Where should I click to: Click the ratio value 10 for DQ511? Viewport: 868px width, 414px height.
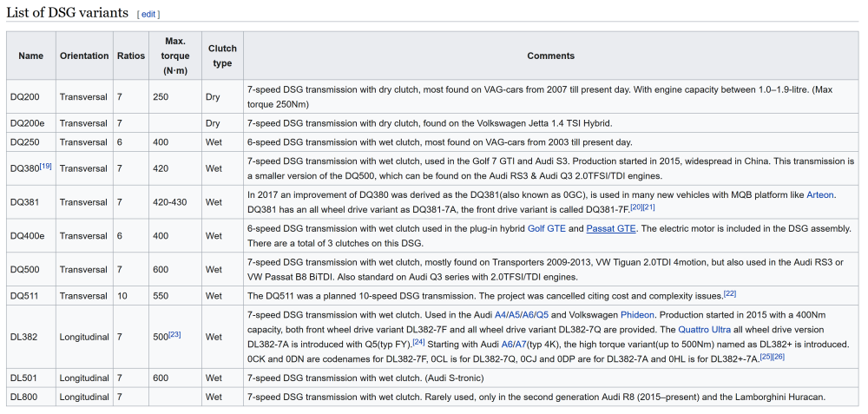[122, 296]
